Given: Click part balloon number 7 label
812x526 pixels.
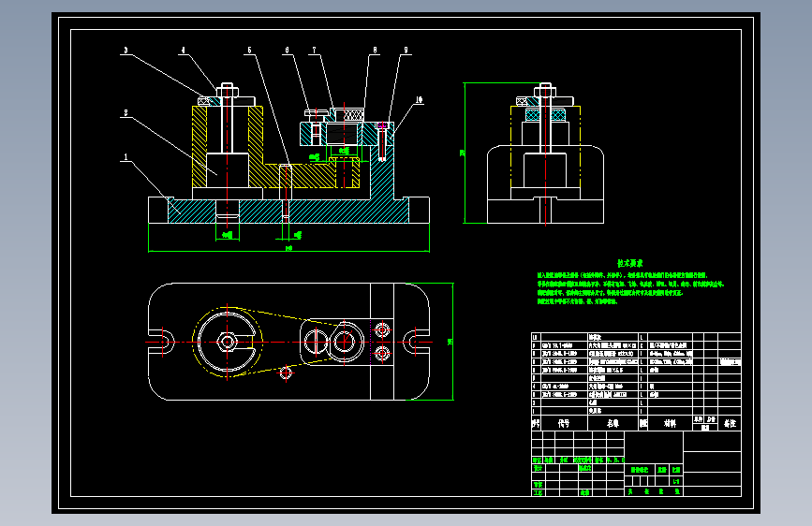Looking at the screenshot, I should [314, 51].
